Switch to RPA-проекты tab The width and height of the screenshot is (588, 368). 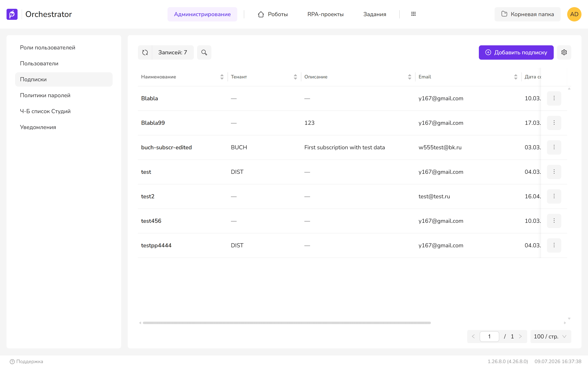pyautogui.click(x=325, y=14)
